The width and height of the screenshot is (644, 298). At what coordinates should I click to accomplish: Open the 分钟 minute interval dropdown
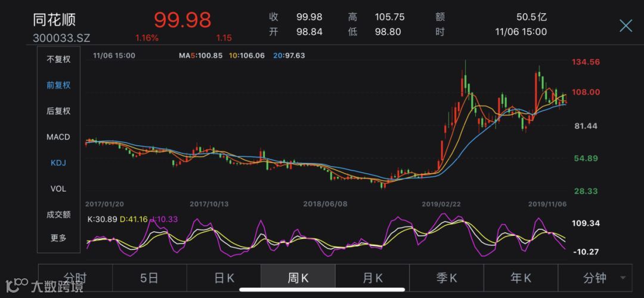click(x=595, y=278)
